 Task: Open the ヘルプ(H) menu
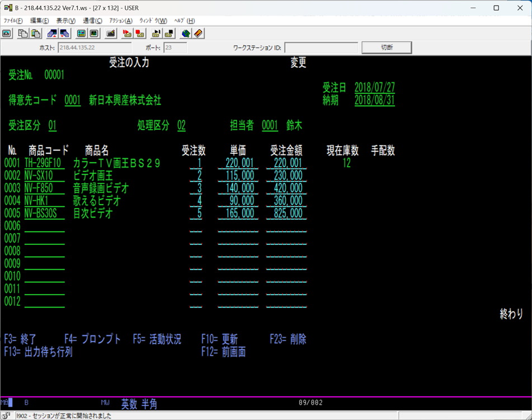(x=185, y=21)
